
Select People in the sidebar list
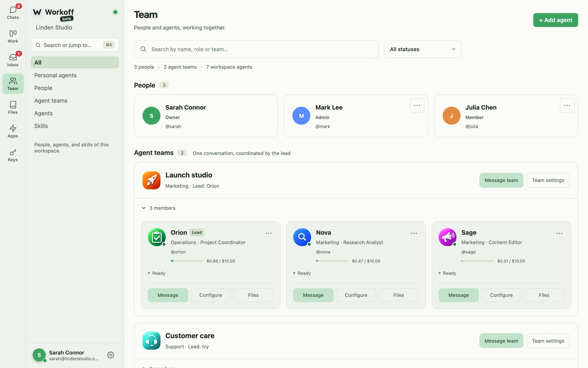click(x=75, y=88)
